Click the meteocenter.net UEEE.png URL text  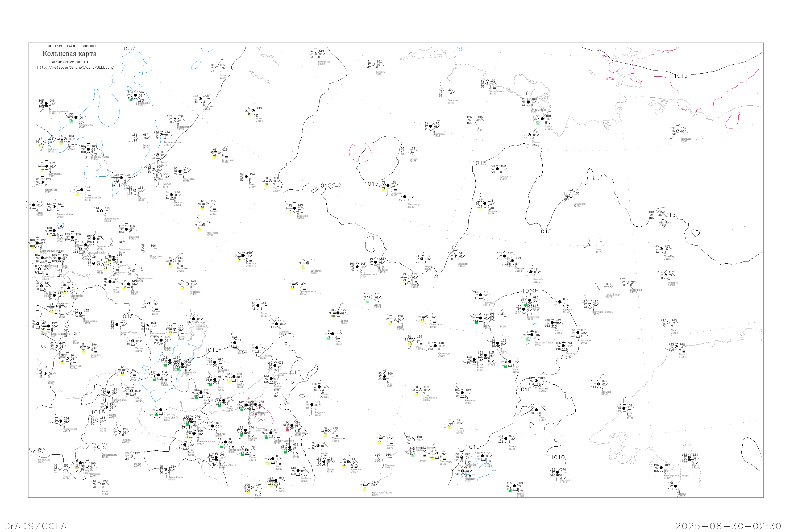[x=75, y=68]
